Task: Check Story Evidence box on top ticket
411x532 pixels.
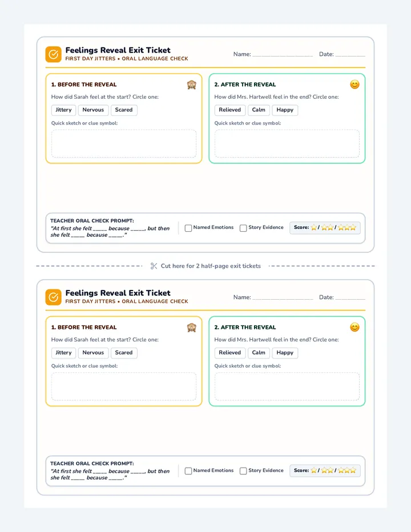Action: [243, 228]
